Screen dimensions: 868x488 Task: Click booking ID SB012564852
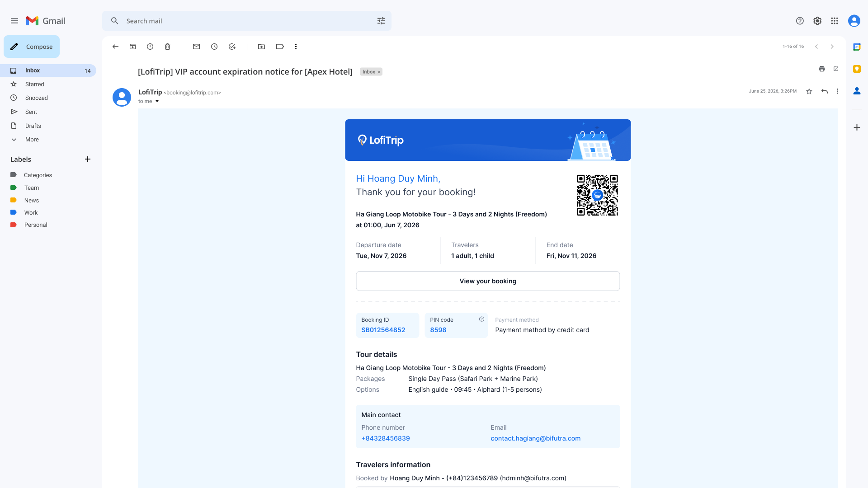point(383,330)
